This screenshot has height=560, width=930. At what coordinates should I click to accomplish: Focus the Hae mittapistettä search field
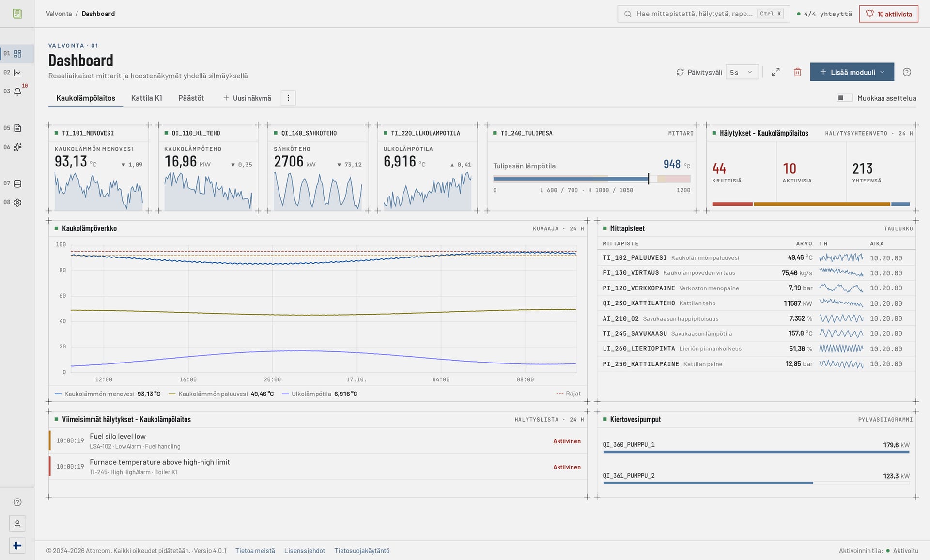tap(703, 14)
